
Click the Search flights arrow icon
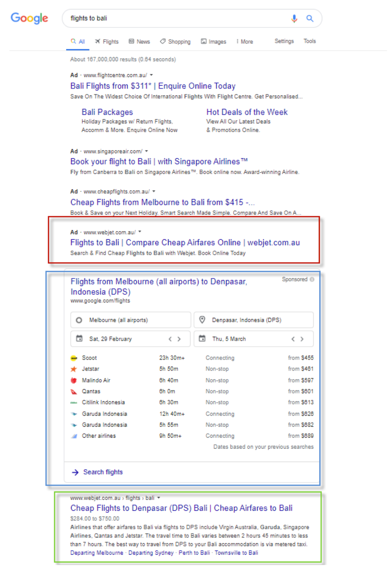[x=75, y=472]
